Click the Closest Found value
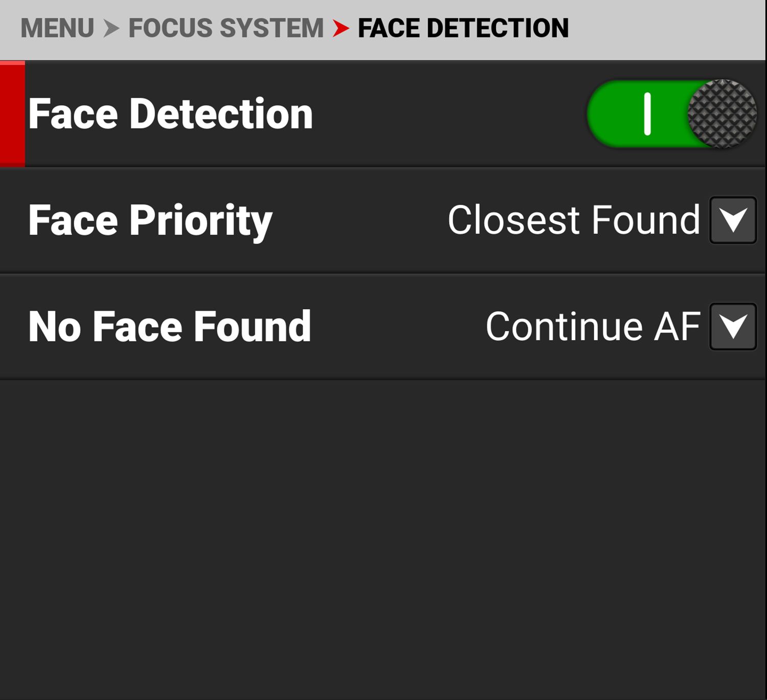767x700 pixels. [573, 220]
